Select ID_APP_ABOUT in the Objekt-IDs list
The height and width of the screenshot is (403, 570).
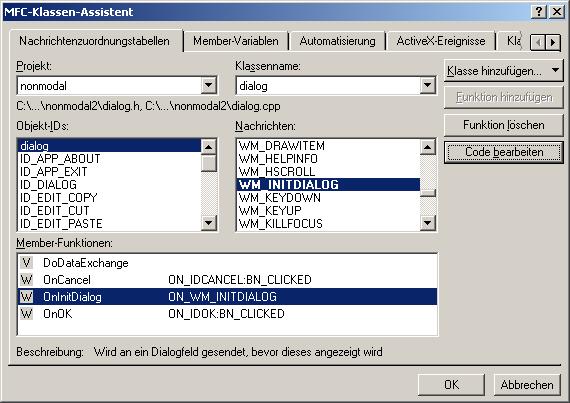(x=60, y=159)
